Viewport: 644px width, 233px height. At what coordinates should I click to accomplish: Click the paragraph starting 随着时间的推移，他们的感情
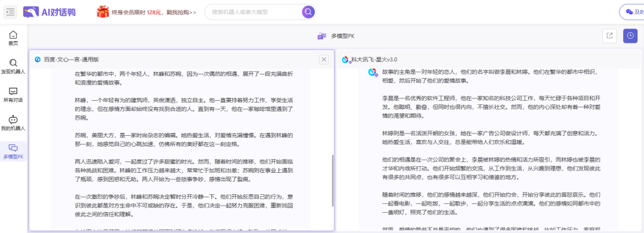491,203
